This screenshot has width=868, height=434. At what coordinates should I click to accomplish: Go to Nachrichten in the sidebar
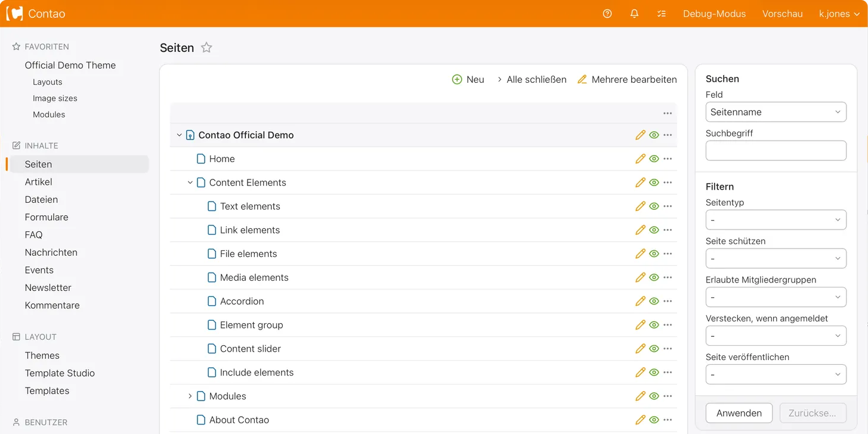(51, 252)
